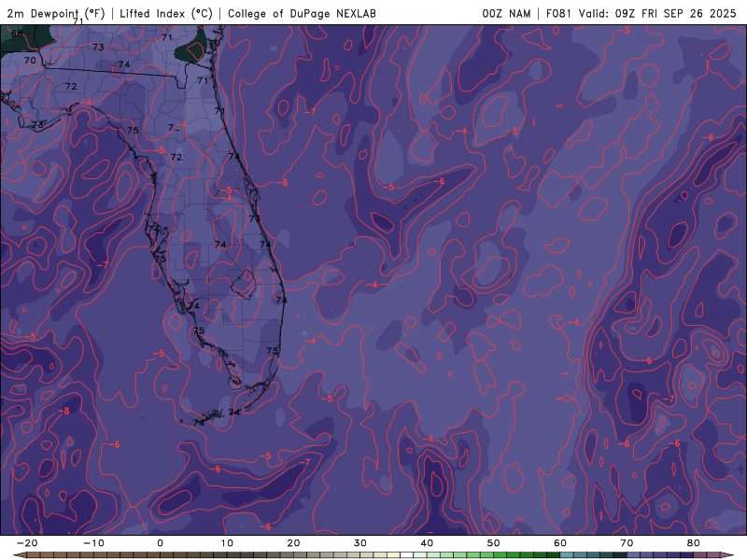
Task: Click the '10' label on the color scale
Action: [227, 543]
